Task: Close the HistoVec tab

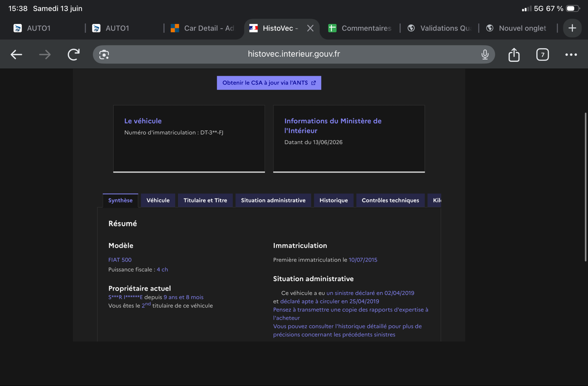Action: [x=310, y=28]
